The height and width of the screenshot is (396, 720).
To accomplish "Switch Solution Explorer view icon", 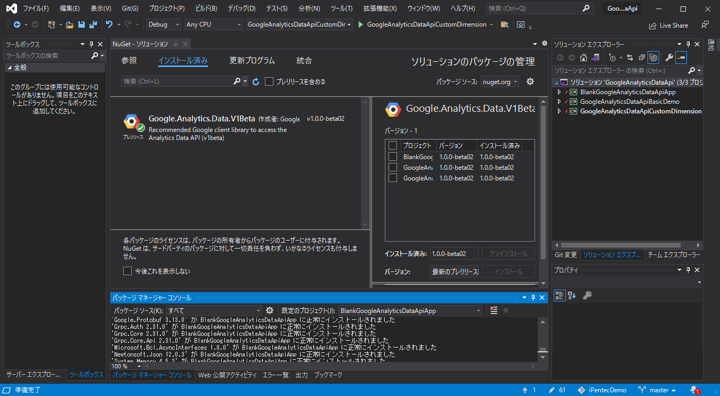I will pos(596,57).
